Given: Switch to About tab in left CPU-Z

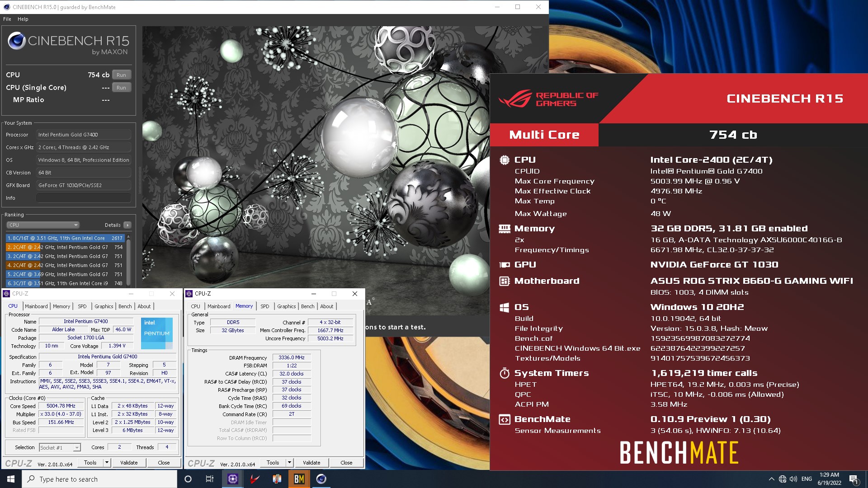Looking at the screenshot, I should 144,306.
